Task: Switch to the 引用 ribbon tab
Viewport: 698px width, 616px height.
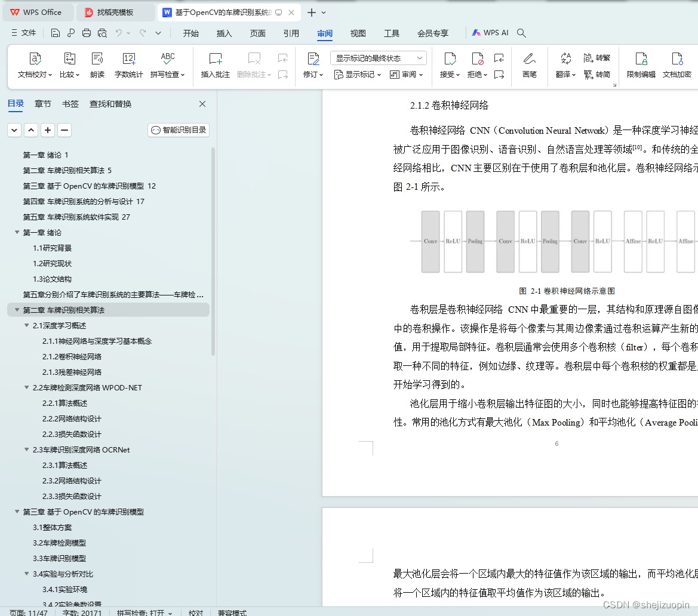Action: click(291, 33)
